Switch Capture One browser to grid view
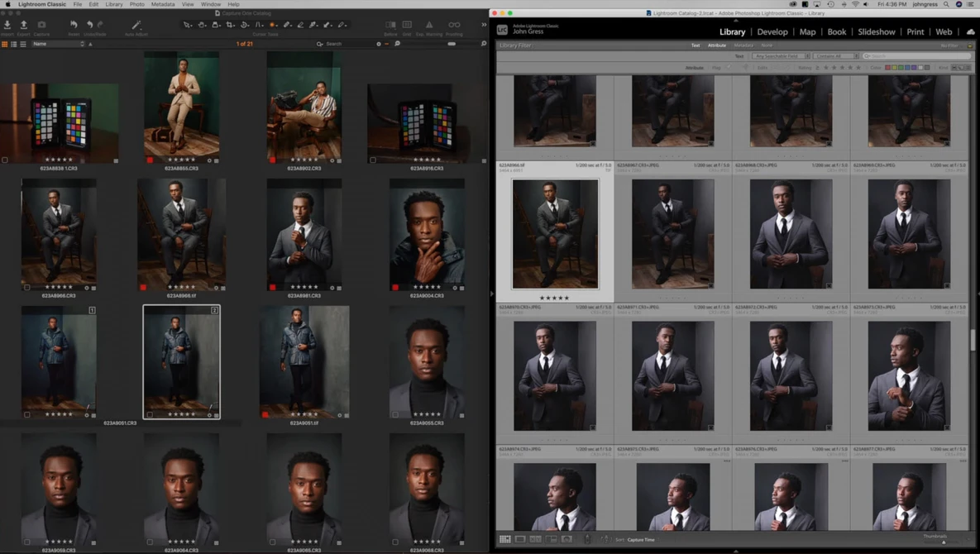The width and height of the screenshot is (980, 554). [4, 45]
